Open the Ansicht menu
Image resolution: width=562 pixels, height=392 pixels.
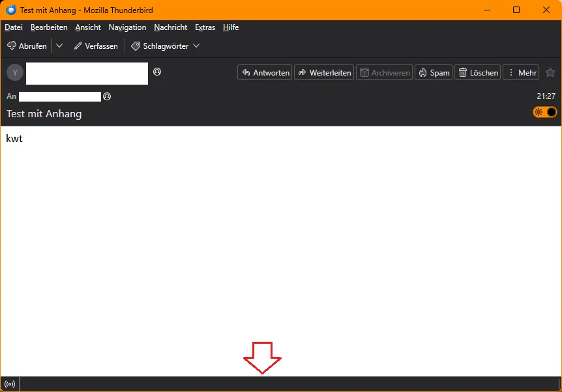click(x=88, y=27)
